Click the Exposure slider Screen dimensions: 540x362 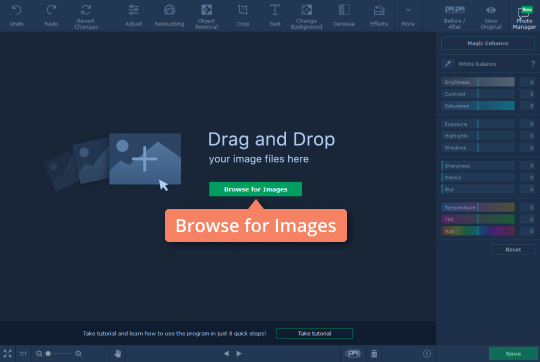pos(478,124)
